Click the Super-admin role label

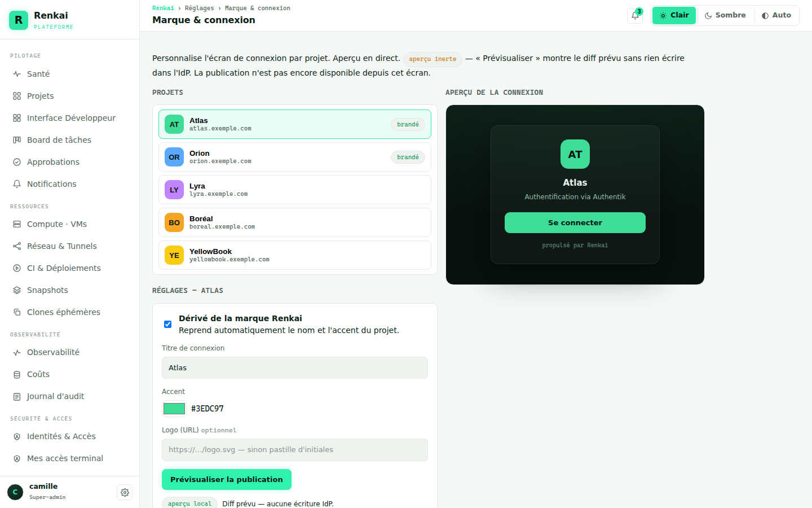point(47,497)
